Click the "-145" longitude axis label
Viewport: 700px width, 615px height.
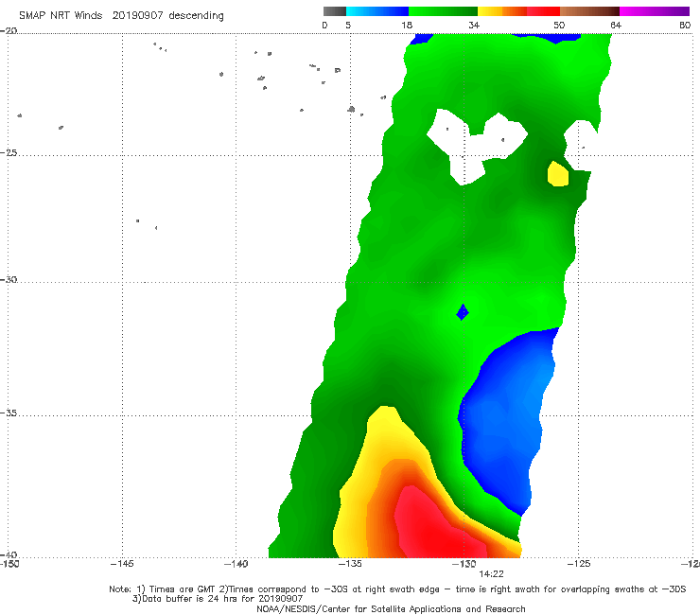tap(122, 564)
